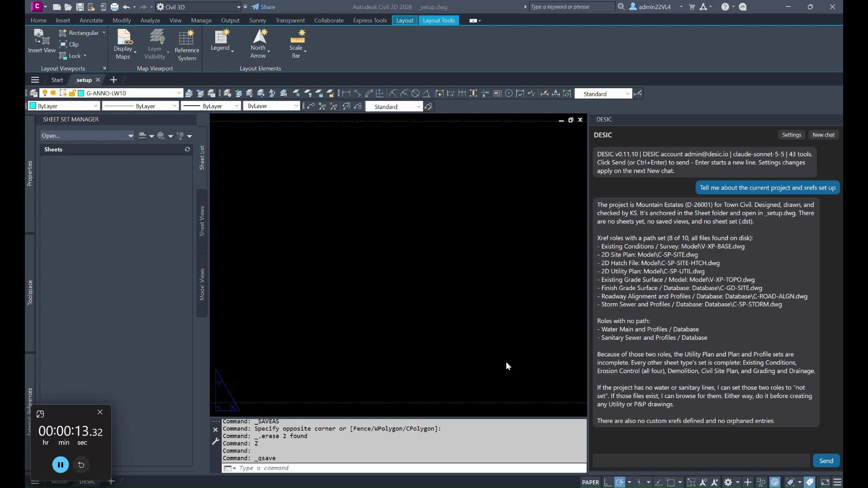Toggle polar tracking in status bar
Image resolution: width=868 pixels, height=488 pixels.
click(620, 482)
